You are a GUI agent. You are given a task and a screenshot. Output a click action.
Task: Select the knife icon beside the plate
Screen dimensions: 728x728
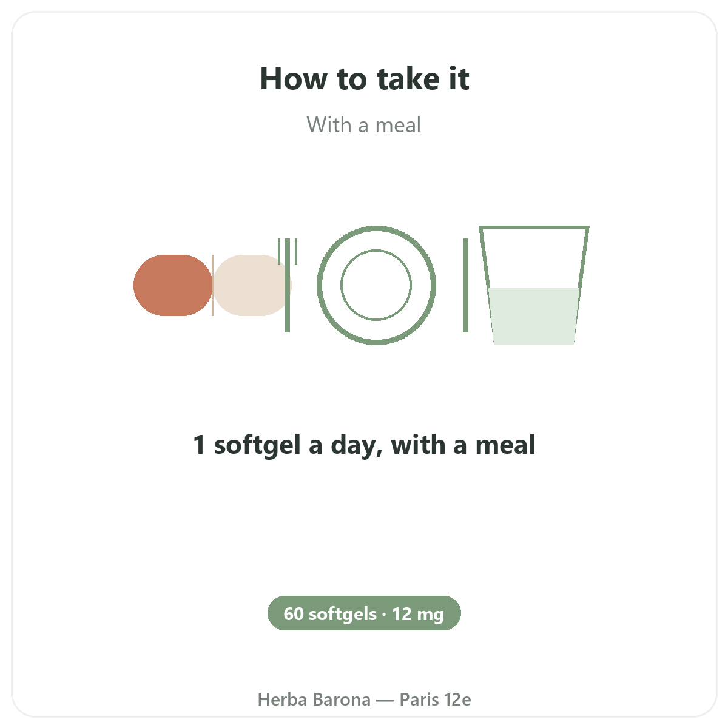point(465,285)
